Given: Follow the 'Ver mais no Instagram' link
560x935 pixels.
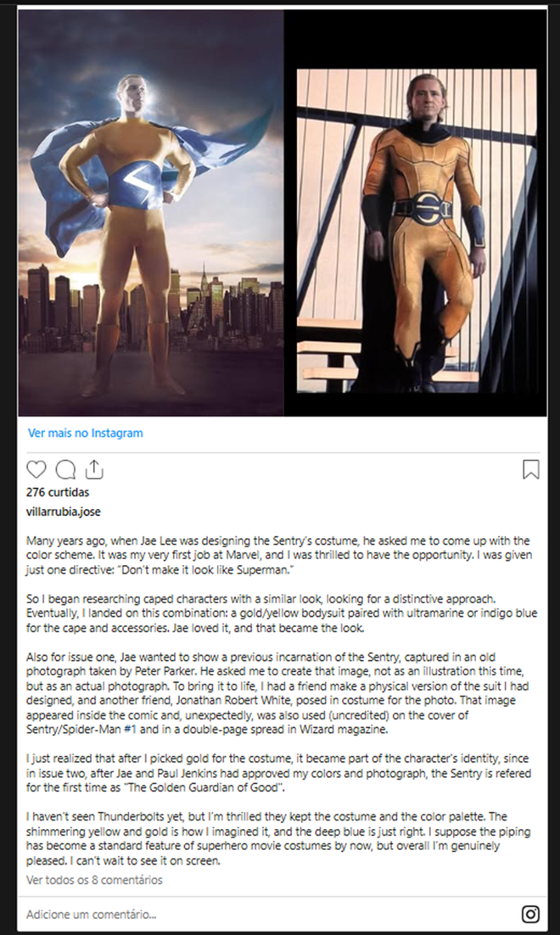Looking at the screenshot, I should point(86,433).
